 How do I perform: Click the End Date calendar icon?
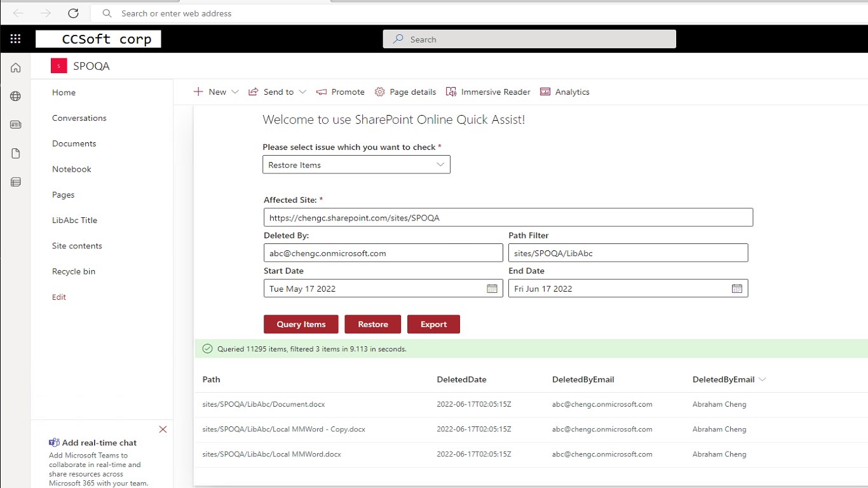point(736,288)
